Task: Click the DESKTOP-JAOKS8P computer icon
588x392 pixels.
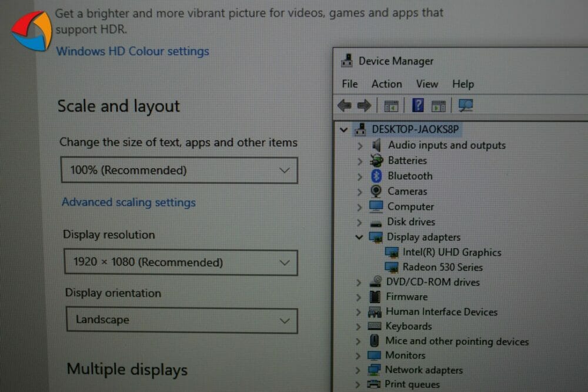Action: (360, 130)
